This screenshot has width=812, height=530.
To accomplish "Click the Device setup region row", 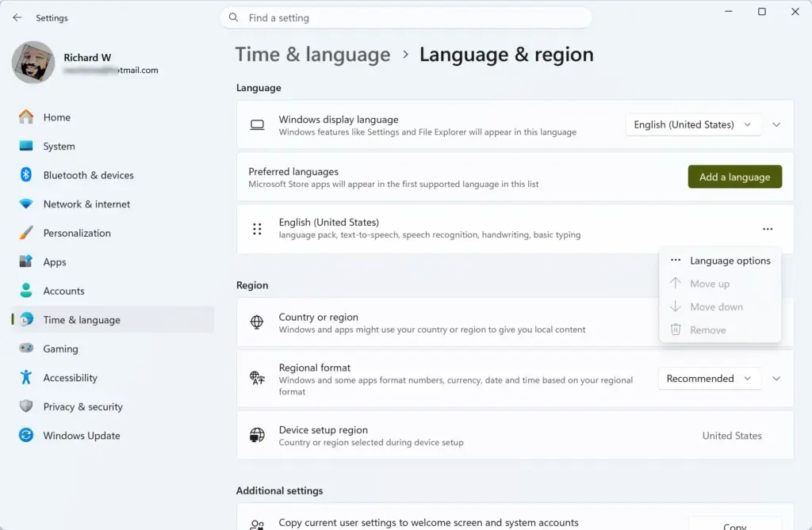I will tap(515, 435).
